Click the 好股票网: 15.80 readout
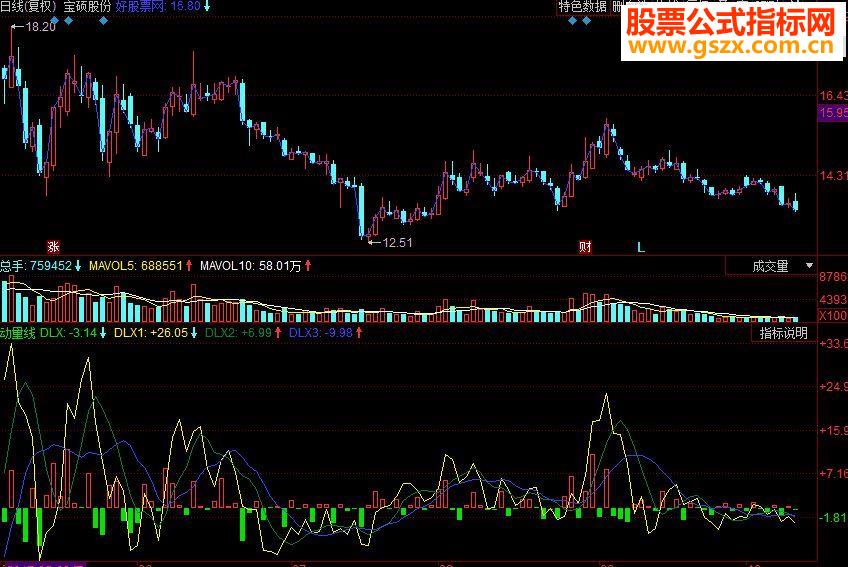 coord(158,6)
